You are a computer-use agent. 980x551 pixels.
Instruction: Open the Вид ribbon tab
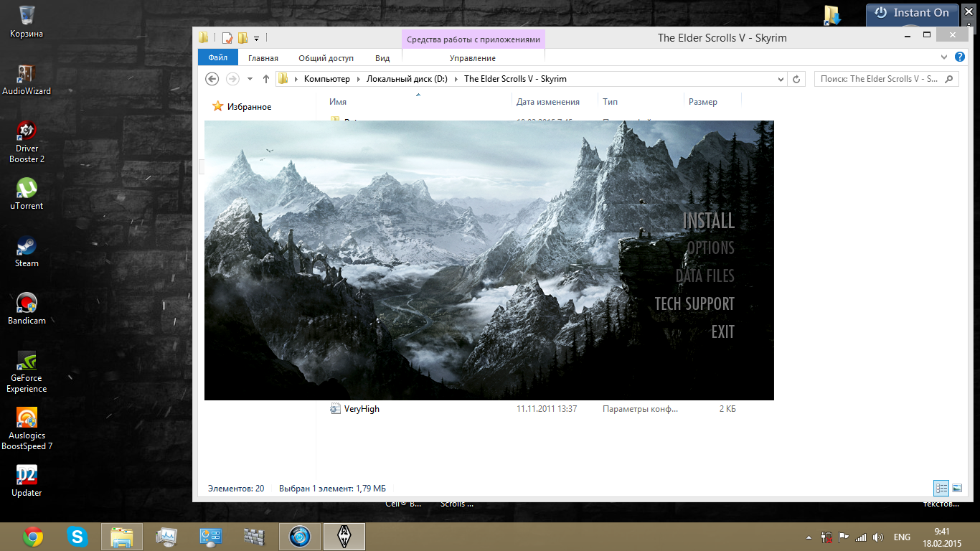[382, 58]
